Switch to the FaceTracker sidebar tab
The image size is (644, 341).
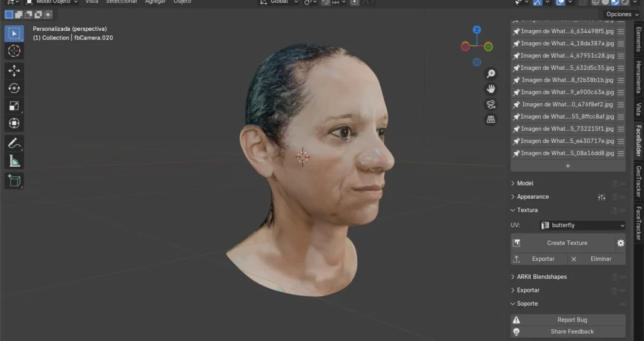(x=639, y=223)
